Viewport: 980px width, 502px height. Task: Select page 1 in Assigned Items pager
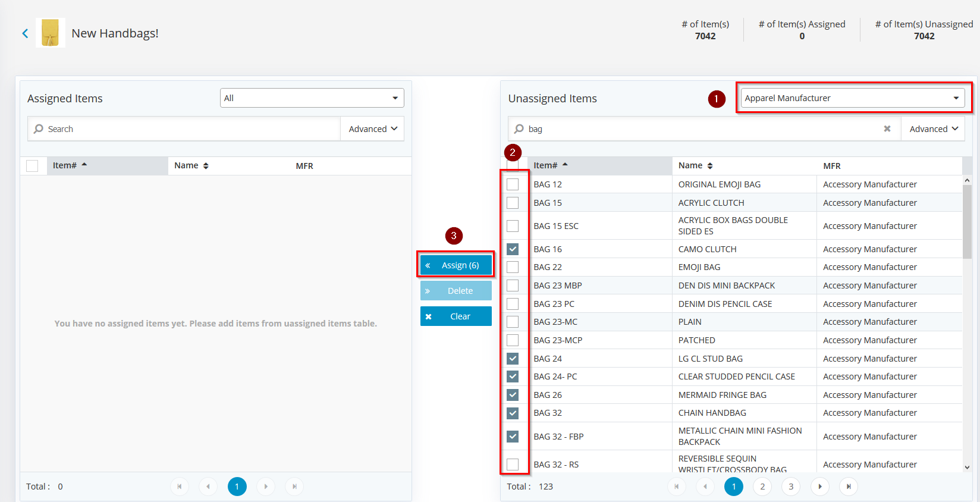click(237, 487)
